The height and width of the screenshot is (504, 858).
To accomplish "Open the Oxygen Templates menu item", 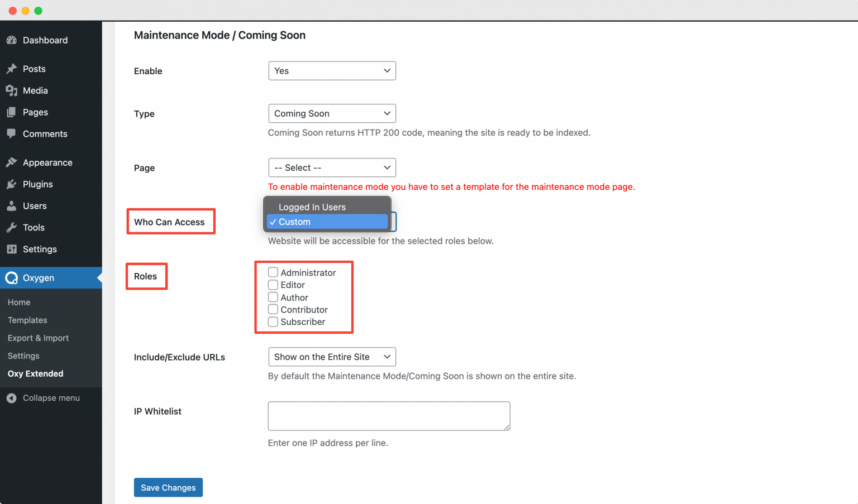I will (27, 320).
